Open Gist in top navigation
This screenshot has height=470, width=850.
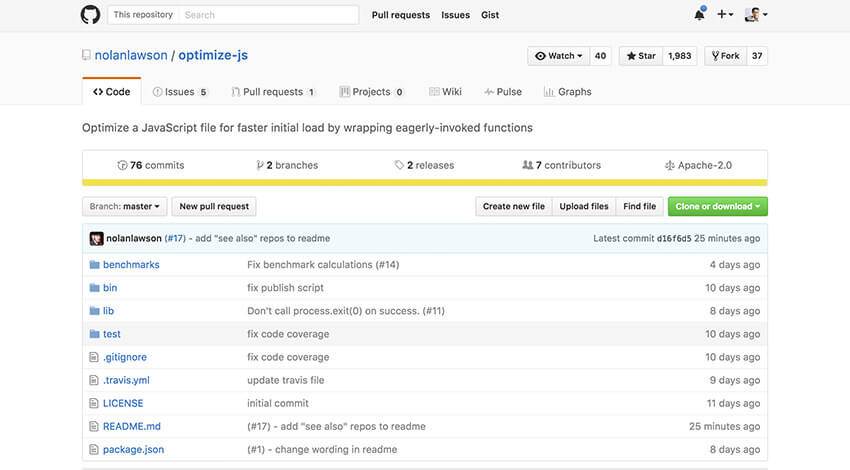click(490, 15)
